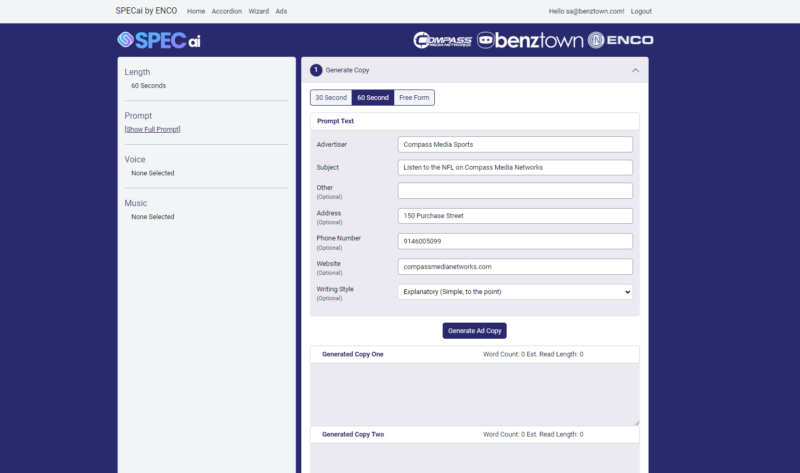Click the Compass Media Networks logo
This screenshot has width=800, height=473.
click(x=443, y=40)
